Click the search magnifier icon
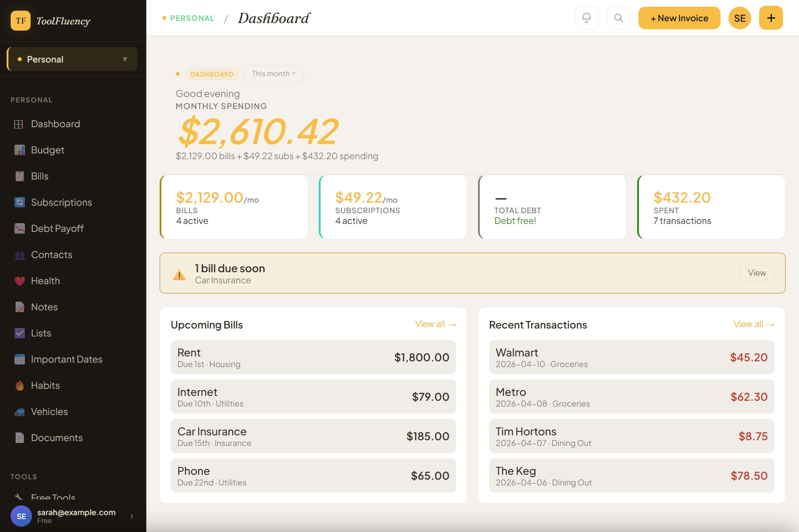The image size is (799, 532). [619, 18]
